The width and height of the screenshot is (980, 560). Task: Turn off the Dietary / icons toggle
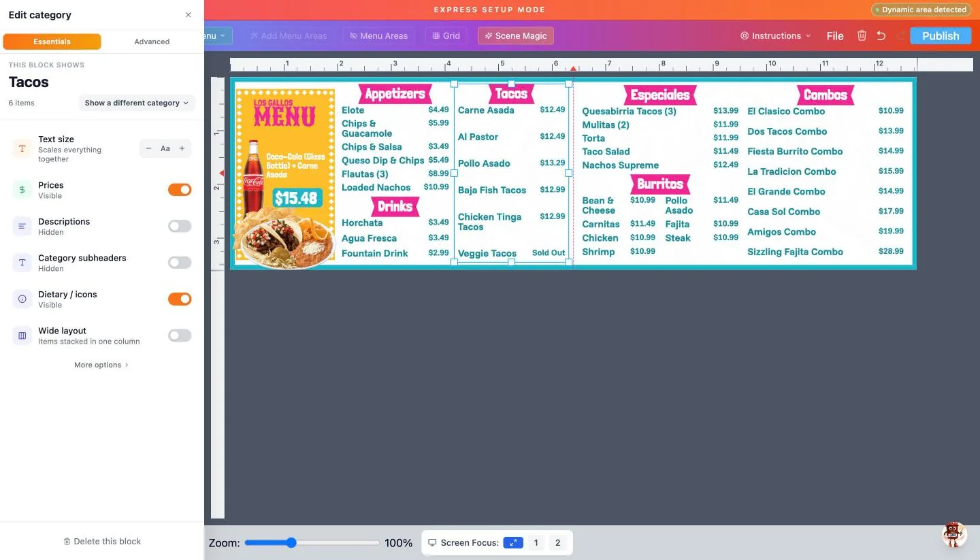(180, 299)
